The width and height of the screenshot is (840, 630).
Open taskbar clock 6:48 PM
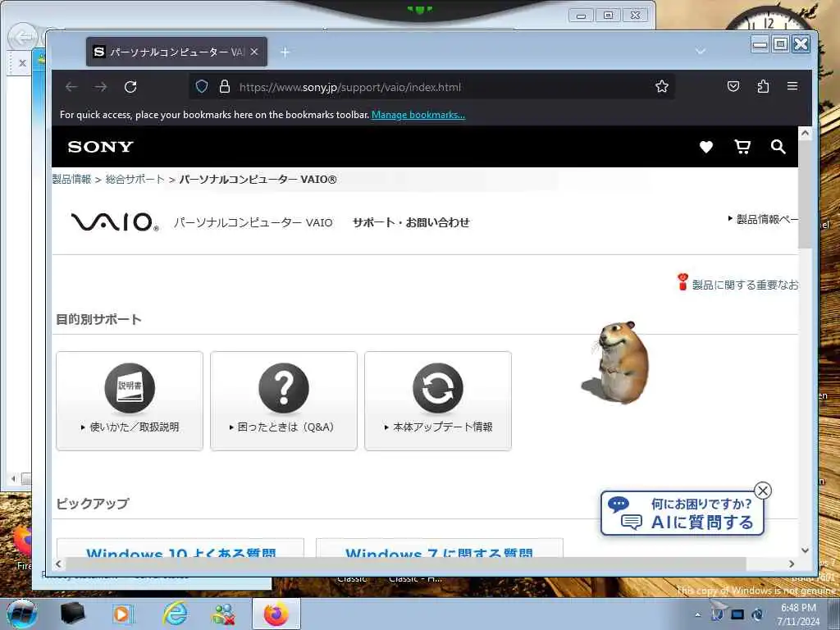pyautogui.click(x=798, y=614)
